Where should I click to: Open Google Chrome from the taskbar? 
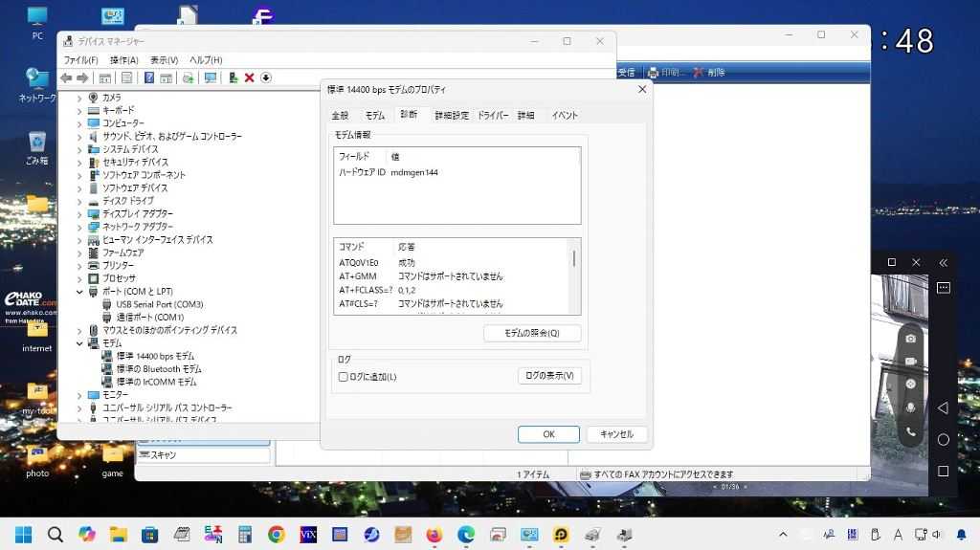[277, 535]
